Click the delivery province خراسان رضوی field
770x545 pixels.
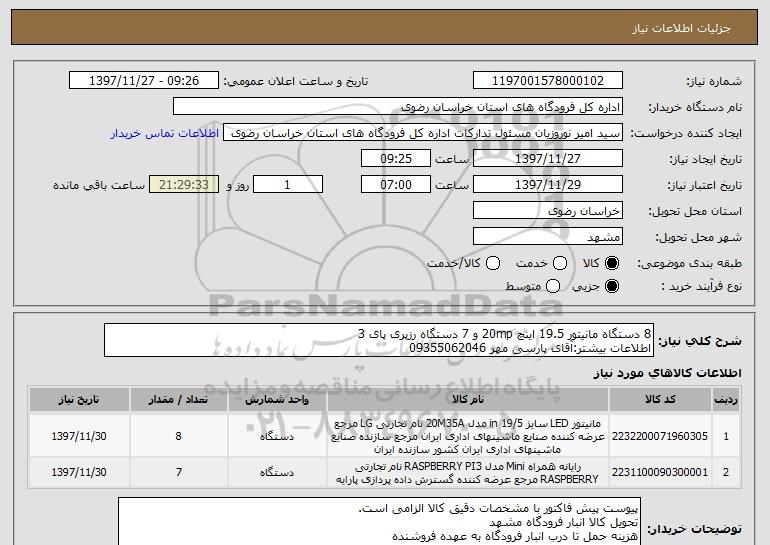click(x=548, y=211)
